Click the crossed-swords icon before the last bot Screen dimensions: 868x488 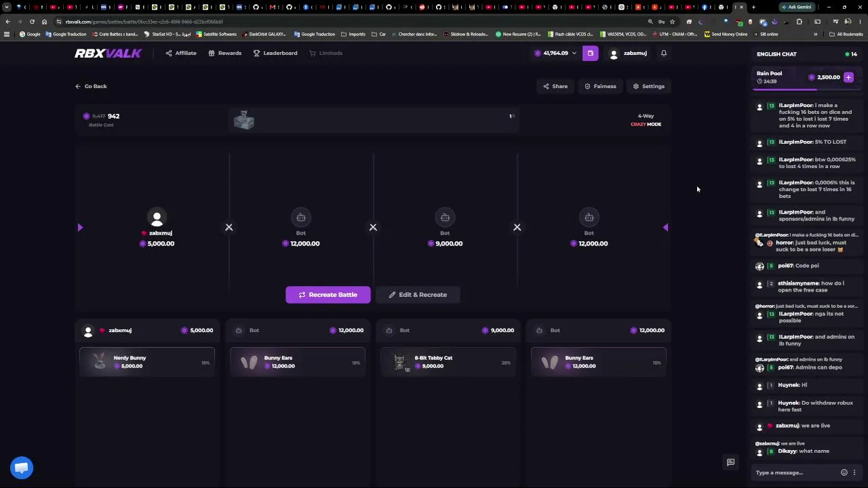coord(517,227)
